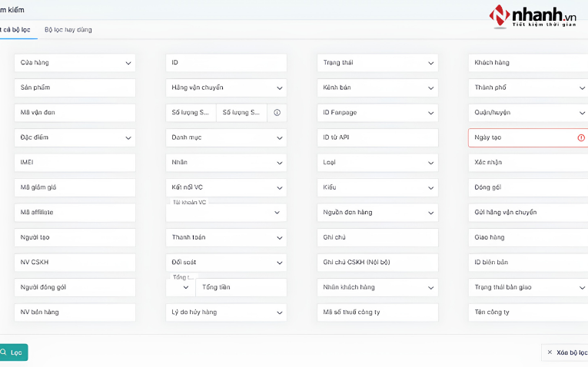
Task: Open the Tài khoản VC dropdown
Action: [x=226, y=213]
